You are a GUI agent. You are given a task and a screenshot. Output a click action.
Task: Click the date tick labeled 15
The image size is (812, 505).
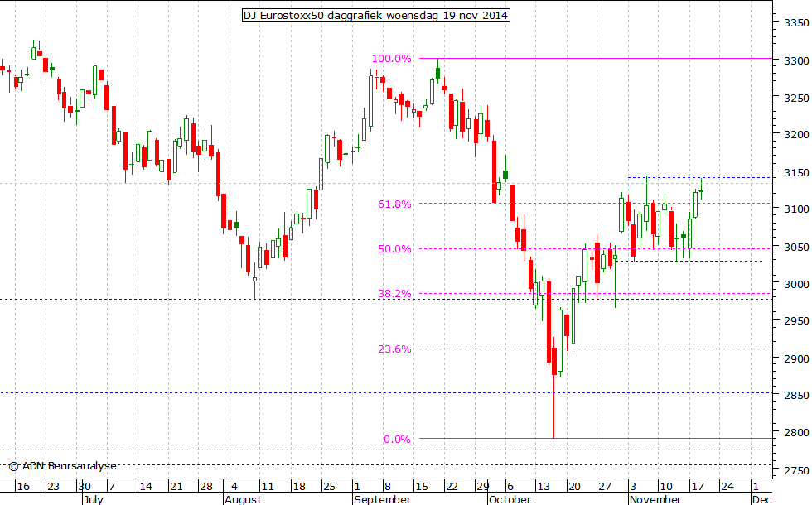tap(422, 487)
